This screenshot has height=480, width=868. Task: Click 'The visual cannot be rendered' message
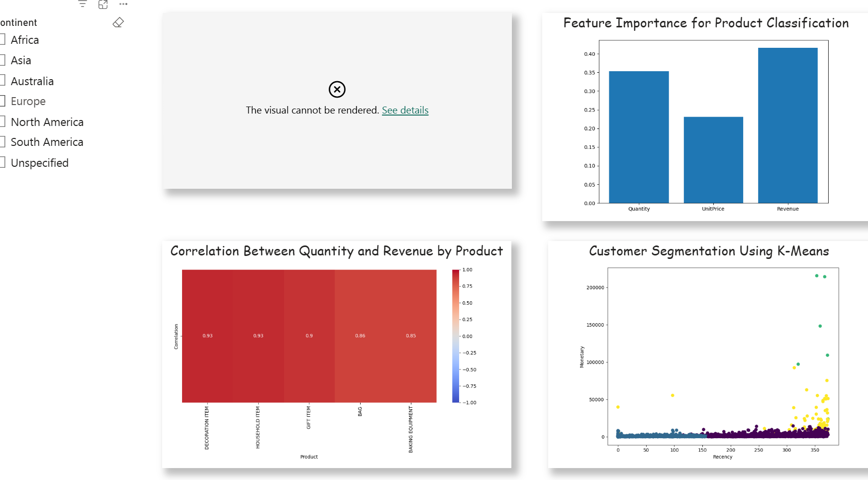[312, 110]
